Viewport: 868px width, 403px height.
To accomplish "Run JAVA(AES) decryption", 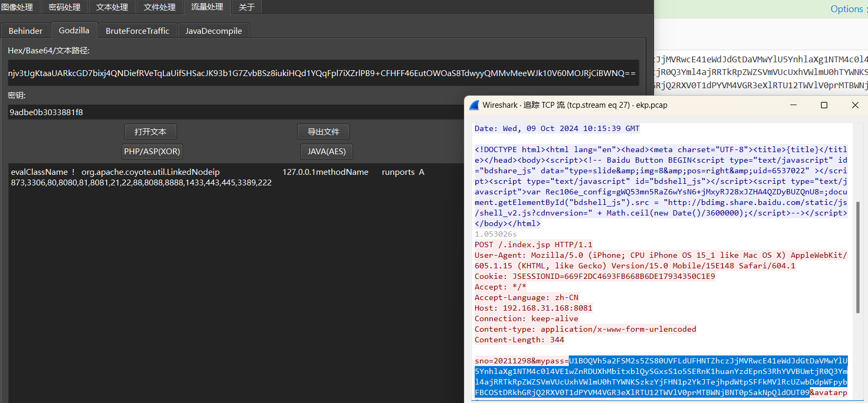I will [x=327, y=152].
